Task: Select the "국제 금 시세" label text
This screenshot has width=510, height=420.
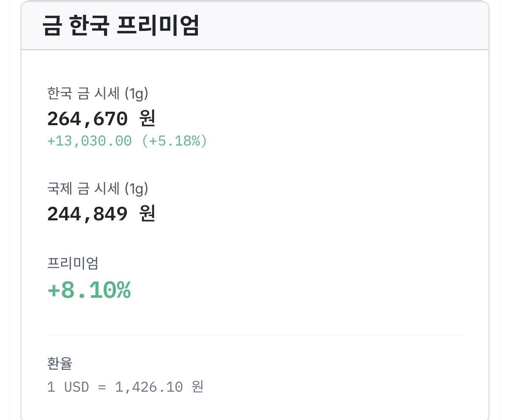Action: pos(83,188)
